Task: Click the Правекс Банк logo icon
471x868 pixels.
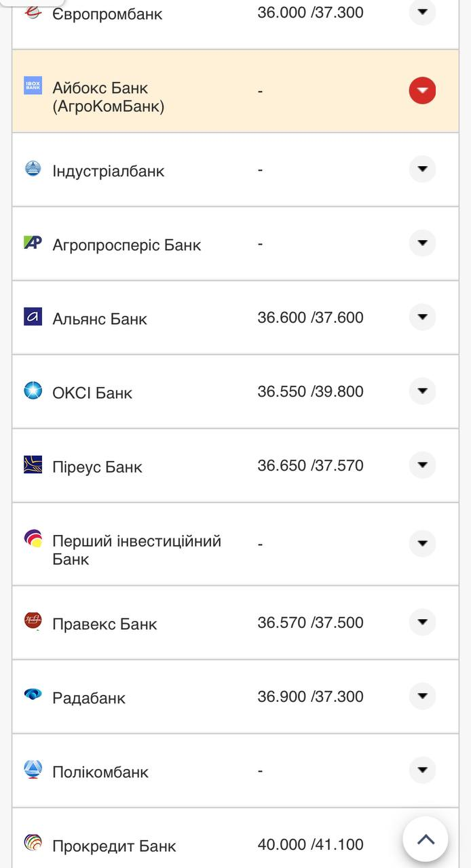Action: 33,620
